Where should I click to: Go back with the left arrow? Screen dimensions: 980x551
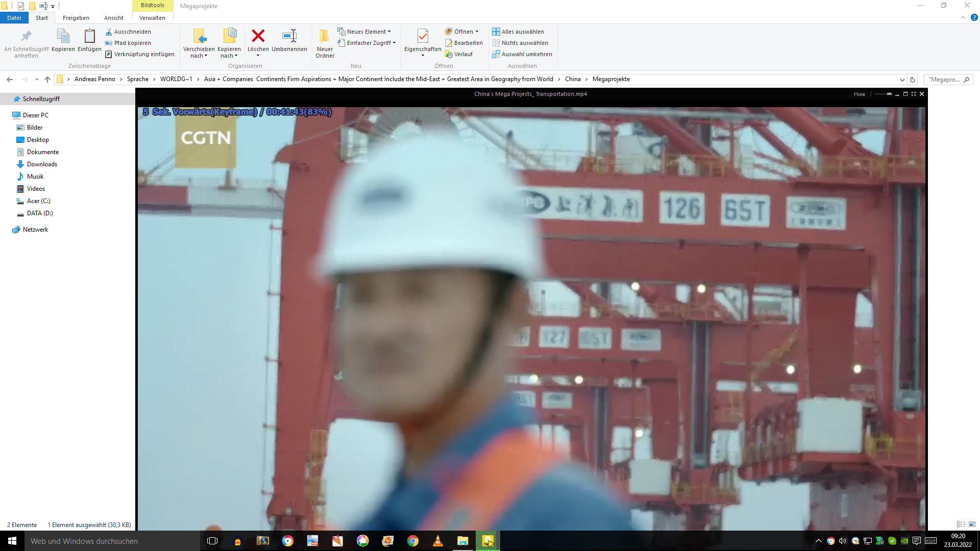tap(10, 79)
